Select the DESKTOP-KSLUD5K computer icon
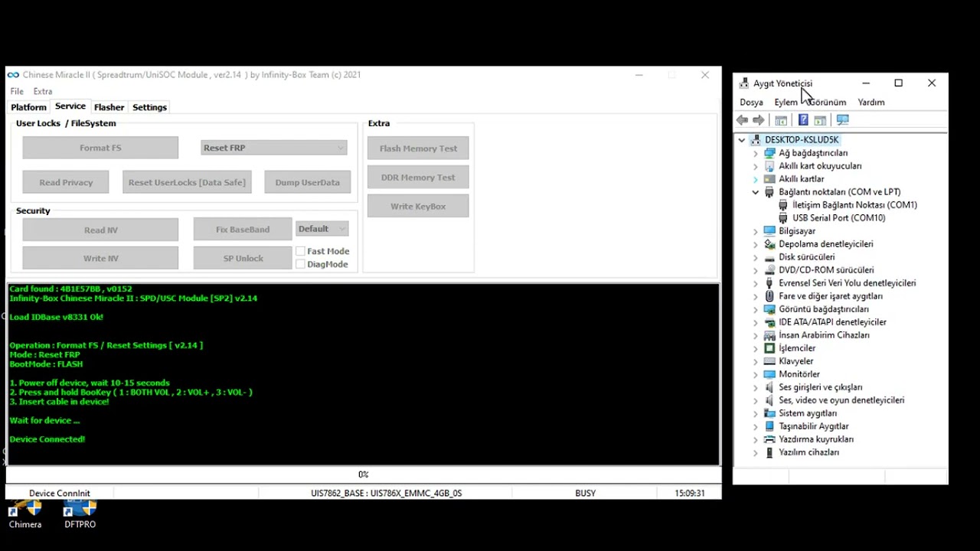This screenshot has height=551, width=980. pos(756,140)
